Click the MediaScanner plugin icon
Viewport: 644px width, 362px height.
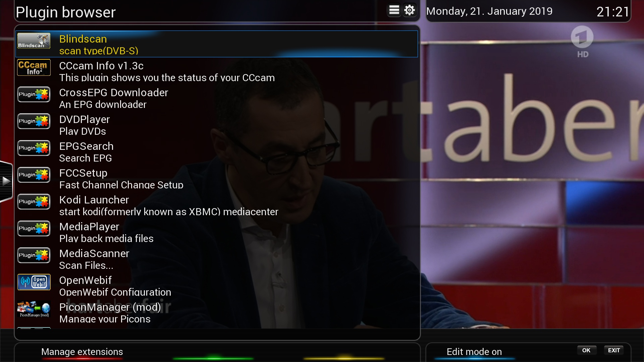click(34, 255)
